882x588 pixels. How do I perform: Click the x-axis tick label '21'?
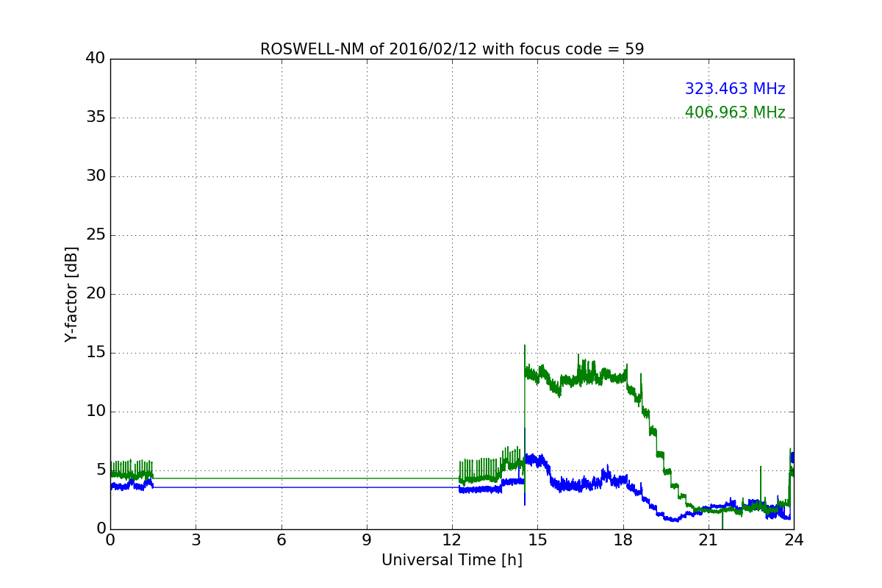coord(709,539)
